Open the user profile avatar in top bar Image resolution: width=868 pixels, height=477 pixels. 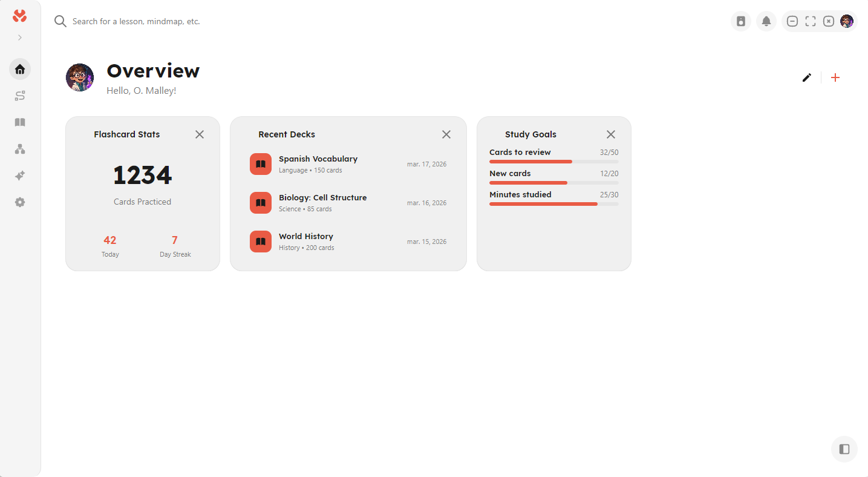coord(847,21)
